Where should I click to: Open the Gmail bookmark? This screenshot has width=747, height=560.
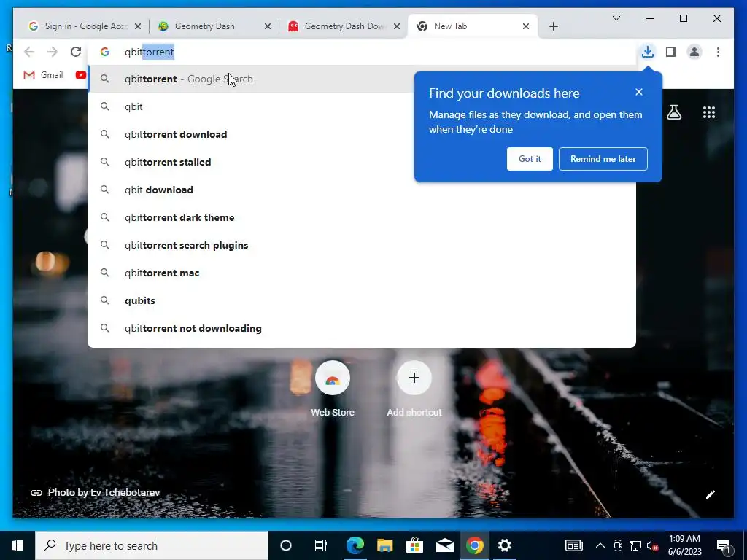(43, 75)
